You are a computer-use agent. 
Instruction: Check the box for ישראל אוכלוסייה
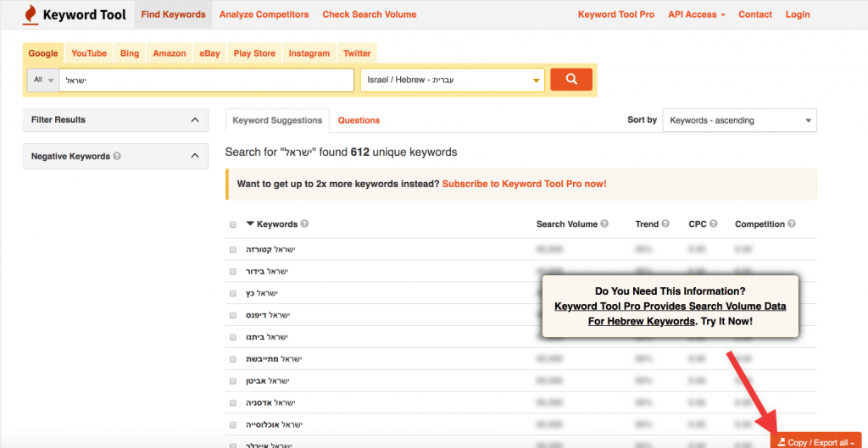point(233,425)
